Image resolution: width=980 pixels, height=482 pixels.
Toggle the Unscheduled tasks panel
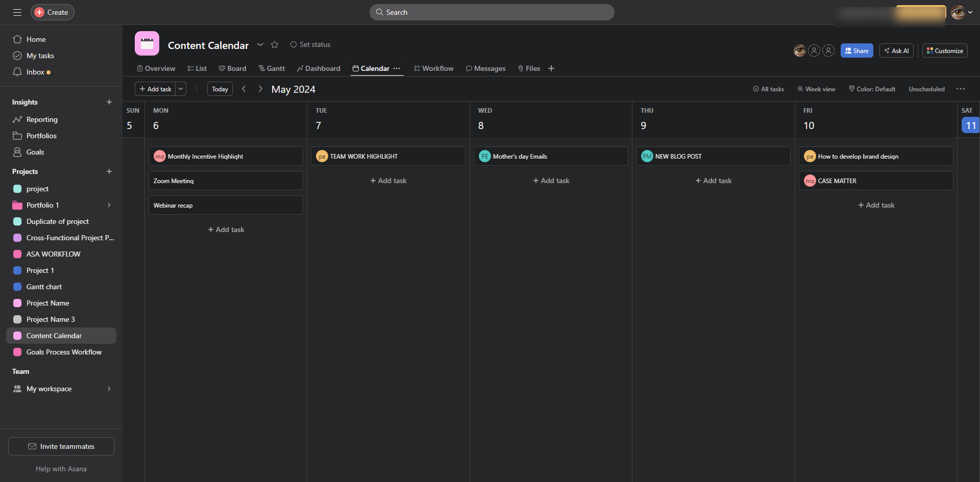[x=926, y=89]
